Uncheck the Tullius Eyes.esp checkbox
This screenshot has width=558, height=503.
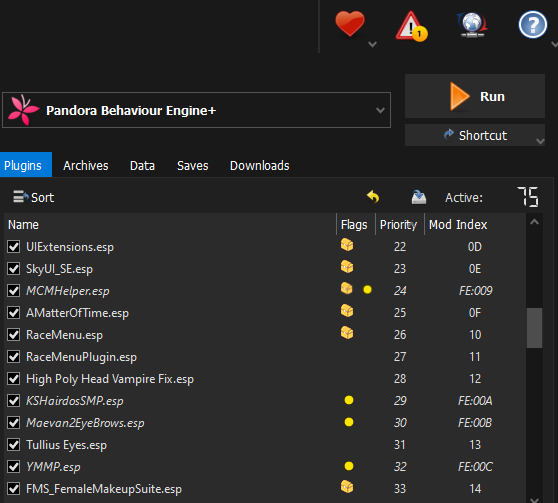coord(14,445)
